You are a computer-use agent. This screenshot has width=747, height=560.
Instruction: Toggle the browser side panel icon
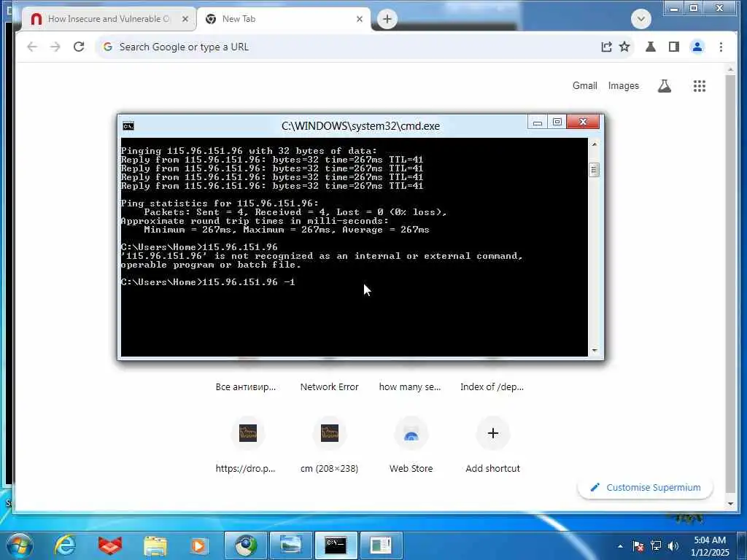coord(673,47)
